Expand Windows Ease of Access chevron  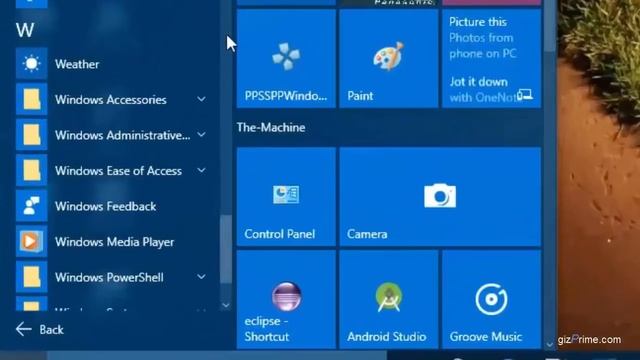(201, 170)
